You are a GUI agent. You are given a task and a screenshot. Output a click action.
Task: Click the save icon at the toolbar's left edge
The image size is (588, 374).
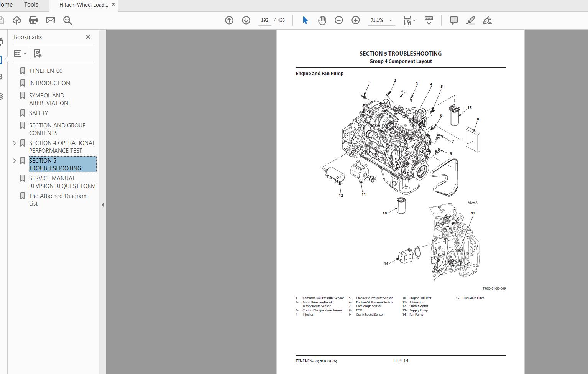click(x=2, y=20)
